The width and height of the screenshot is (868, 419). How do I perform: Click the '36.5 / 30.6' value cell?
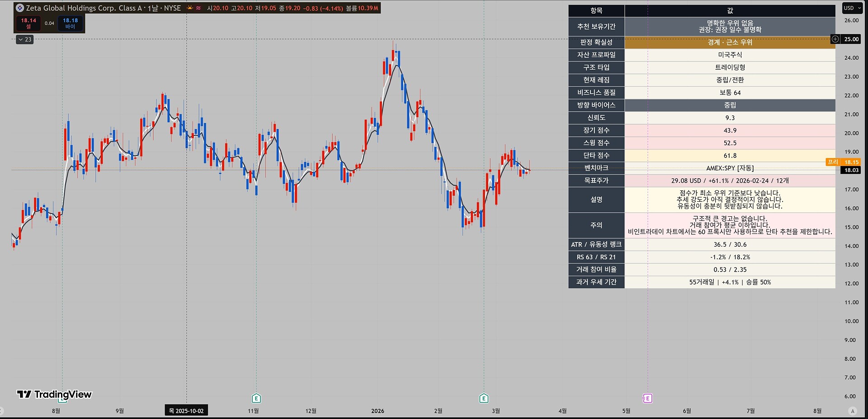pos(730,244)
